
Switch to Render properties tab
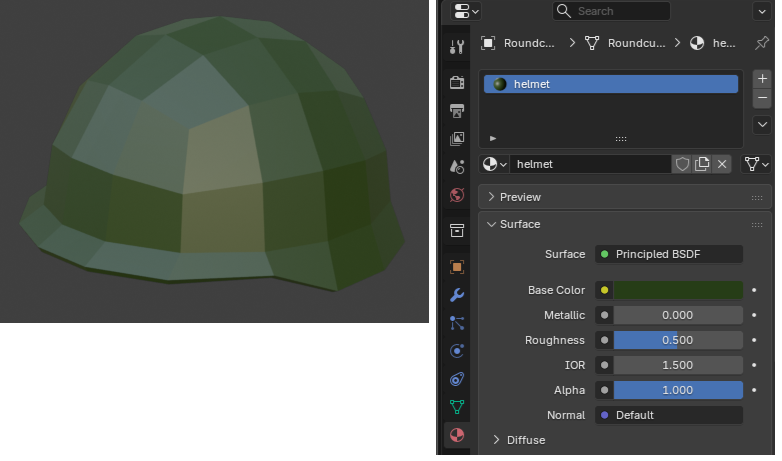click(457, 83)
